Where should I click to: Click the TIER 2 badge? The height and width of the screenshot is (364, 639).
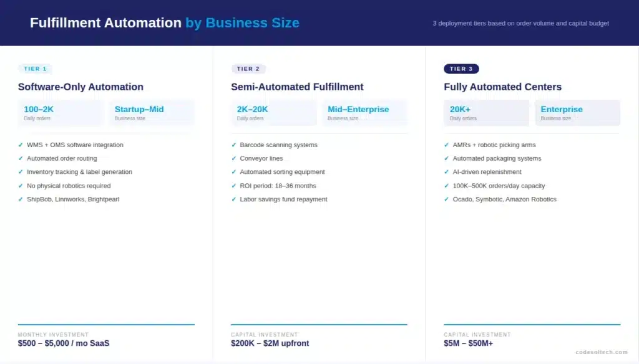point(248,69)
